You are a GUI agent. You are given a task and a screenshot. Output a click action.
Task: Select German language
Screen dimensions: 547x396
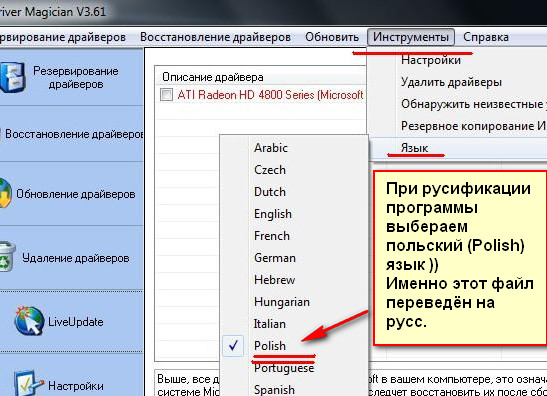(x=275, y=258)
